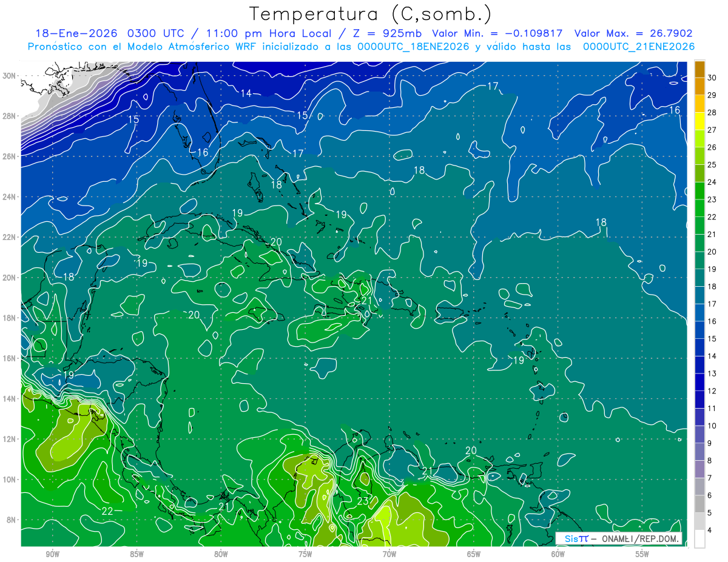Click color bar swatch between 15 and 16
728x562 pixels.
coord(699,330)
